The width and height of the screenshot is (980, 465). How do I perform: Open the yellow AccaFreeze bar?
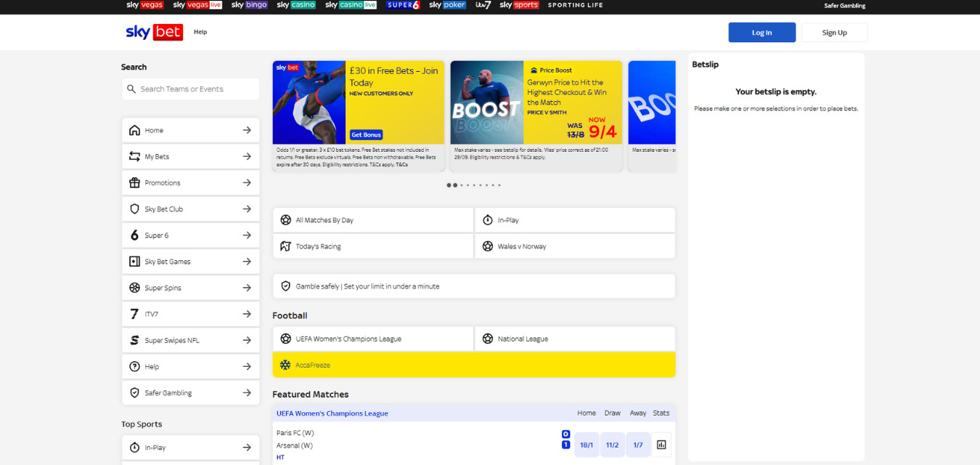coord(474,365)
